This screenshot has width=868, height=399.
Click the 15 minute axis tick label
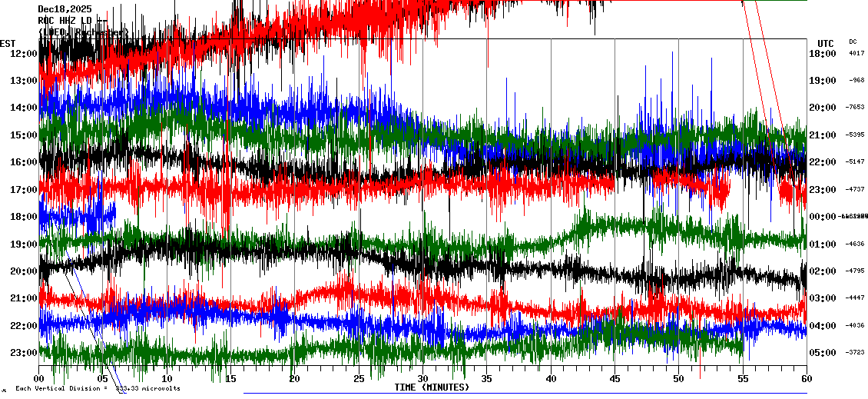230,379
